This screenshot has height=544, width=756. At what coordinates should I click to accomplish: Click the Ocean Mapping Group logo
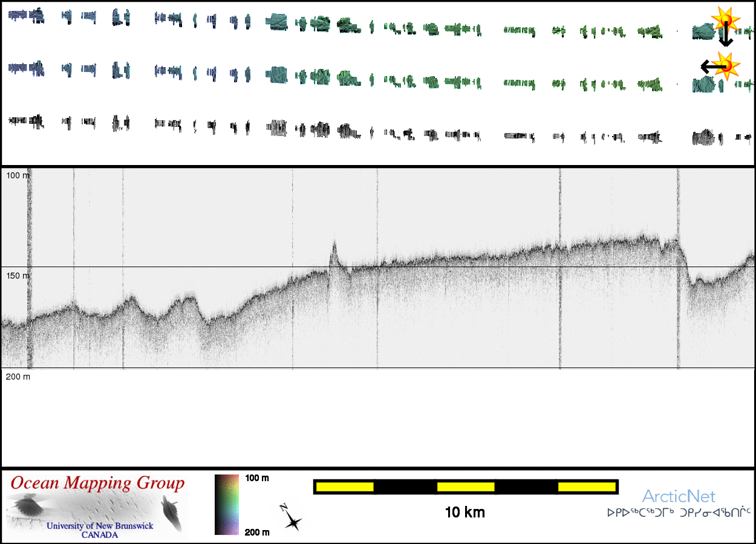tap(97, 507)
